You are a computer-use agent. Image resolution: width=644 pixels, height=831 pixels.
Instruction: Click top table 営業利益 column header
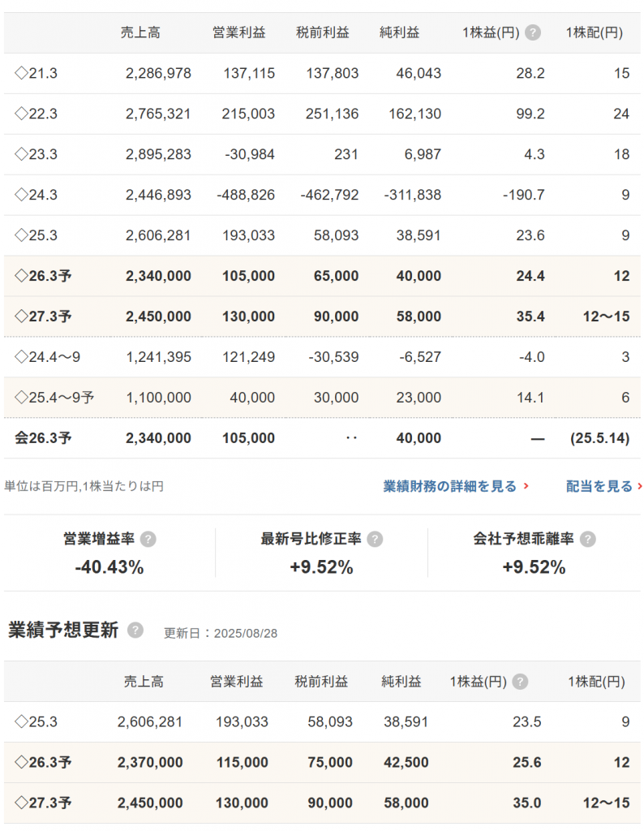tap(238, 32)
